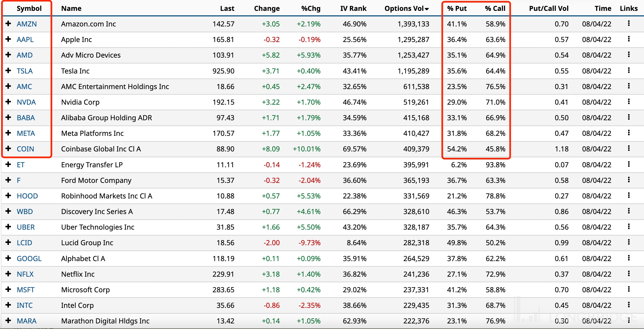644x329 pixels.
Task: Sort table by Change column header
Action: (x=267, y=8)
